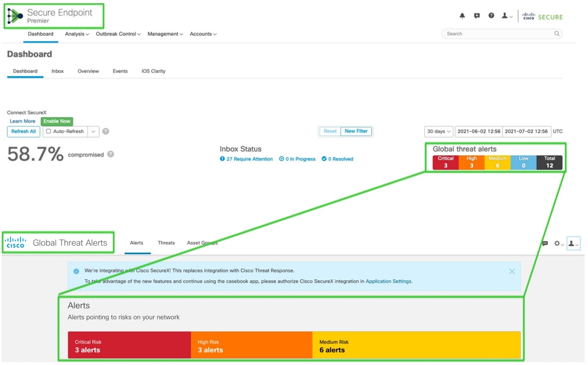
Task: Click the Enable Now button
Action: (x=57, y=121)
